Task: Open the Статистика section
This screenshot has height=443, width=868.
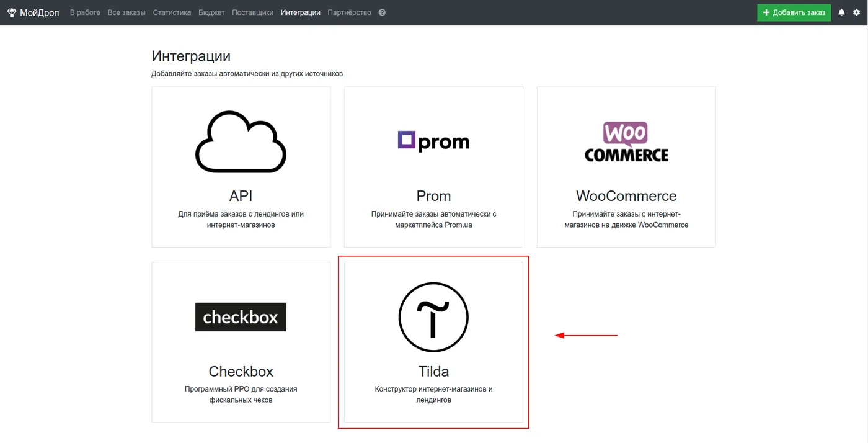Action: click(x=172, y=12)
